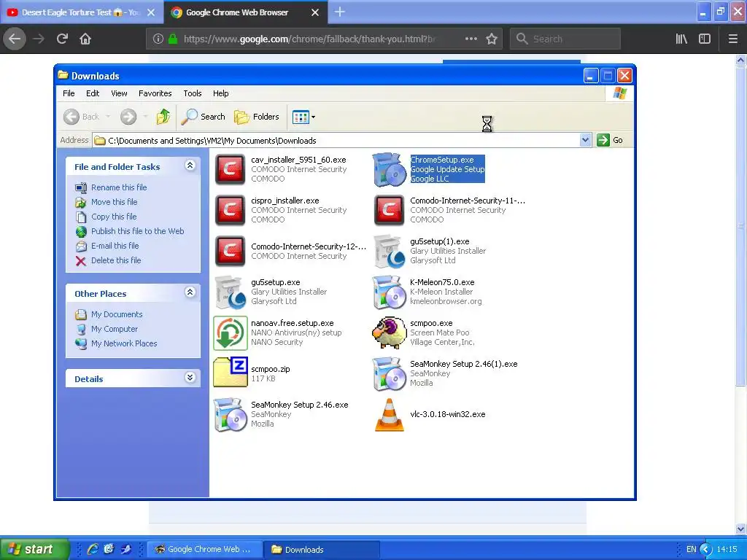The width and height of the screenshot is (747, 560).
Task: Open a new browser tab
Action: 340,12
